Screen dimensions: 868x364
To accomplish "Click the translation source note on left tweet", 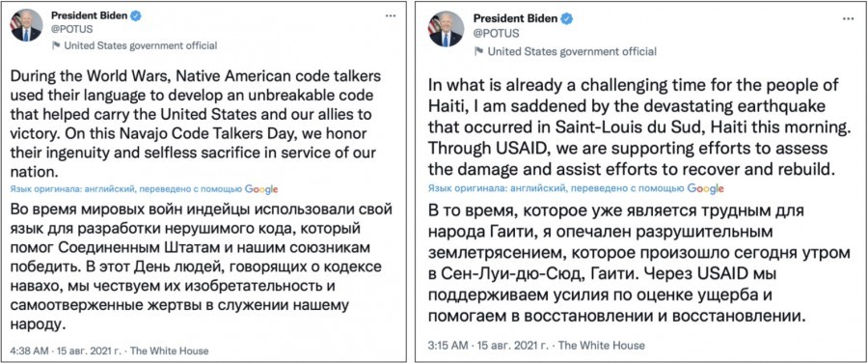I will (126, 189).
